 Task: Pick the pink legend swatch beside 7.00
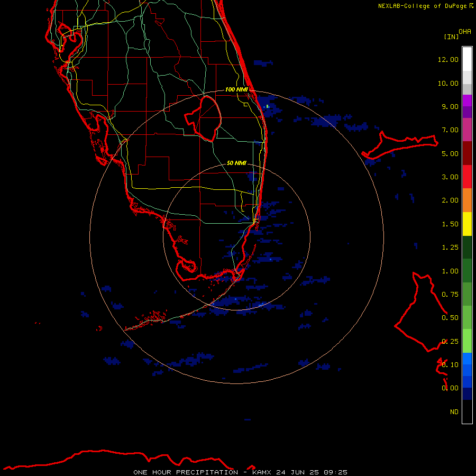coord(467,130)
